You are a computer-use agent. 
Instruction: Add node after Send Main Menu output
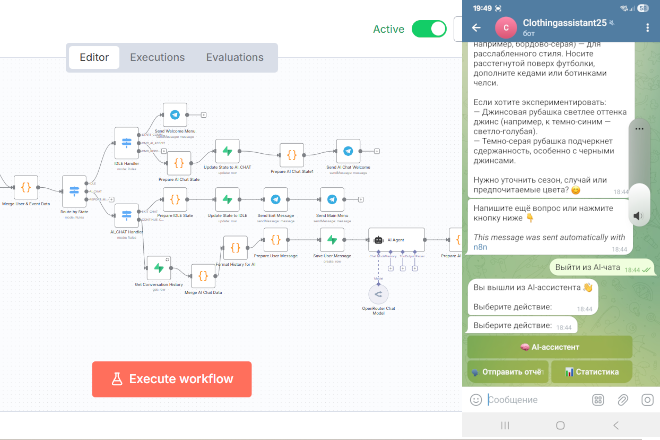tap(361, 200)
